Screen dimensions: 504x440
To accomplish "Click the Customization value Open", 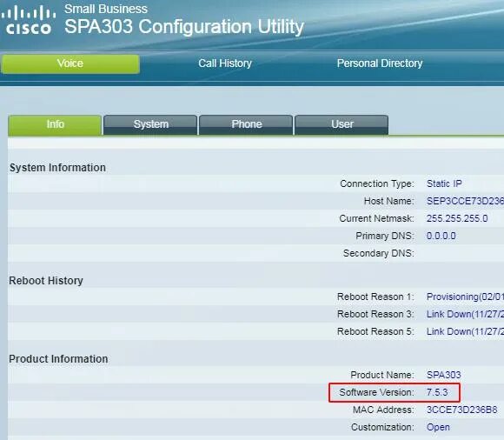I will click(438, 427).
